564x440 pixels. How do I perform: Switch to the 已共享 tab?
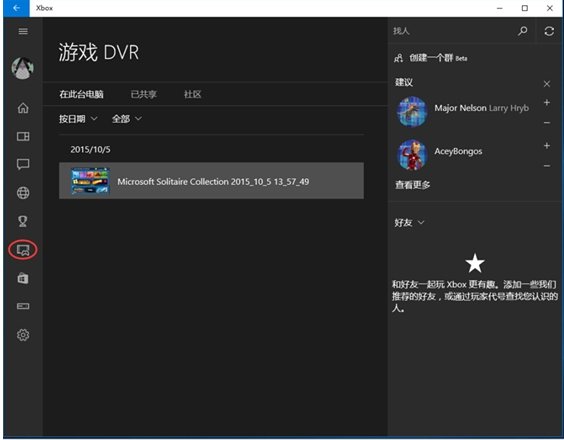144,94
